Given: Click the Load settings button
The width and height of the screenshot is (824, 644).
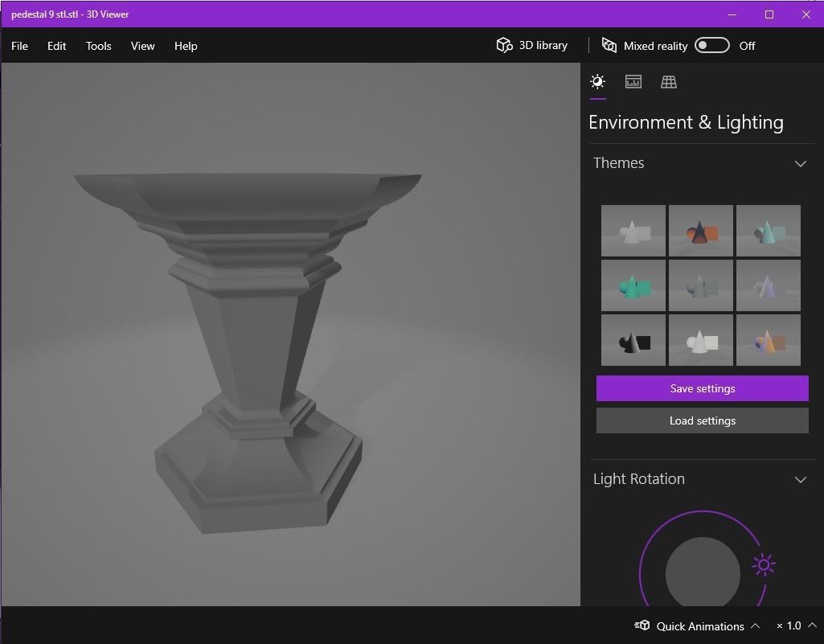Looking at the screenshot, I should tap(702, 420).
